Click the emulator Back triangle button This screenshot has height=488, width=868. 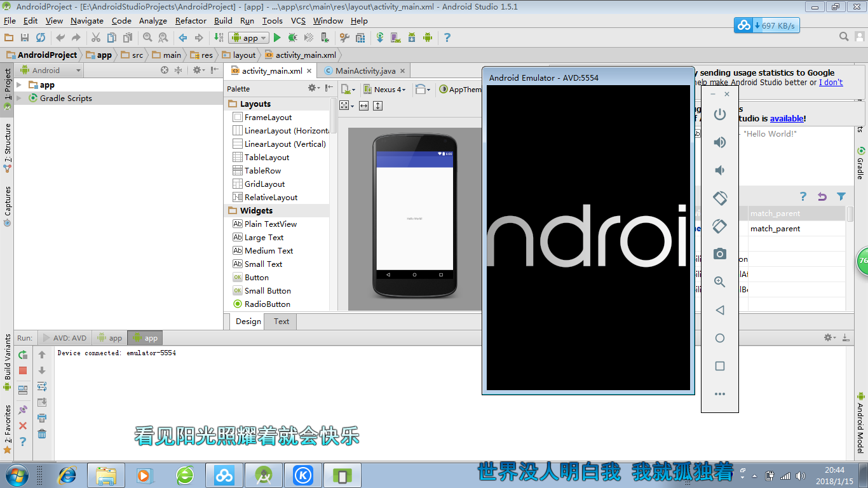pos(720,310)
